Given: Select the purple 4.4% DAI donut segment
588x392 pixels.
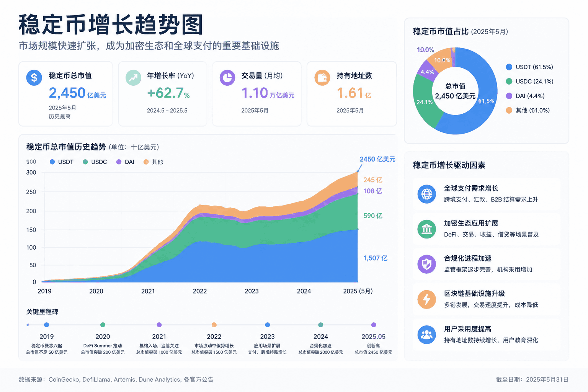Looking at the screenshot, I should 428,72.
